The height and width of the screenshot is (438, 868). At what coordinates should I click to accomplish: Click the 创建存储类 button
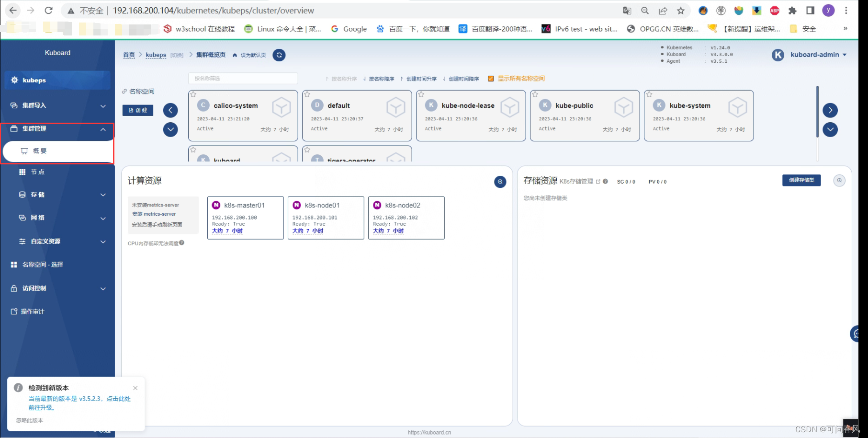pos(801,180)
